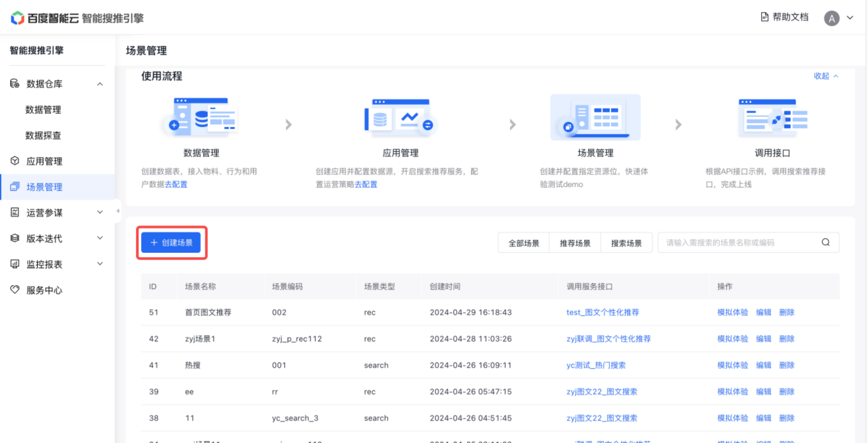Click the 服务中心 heart icon
This screenshot has width=868, height=443.
click(x=15, y=290)
